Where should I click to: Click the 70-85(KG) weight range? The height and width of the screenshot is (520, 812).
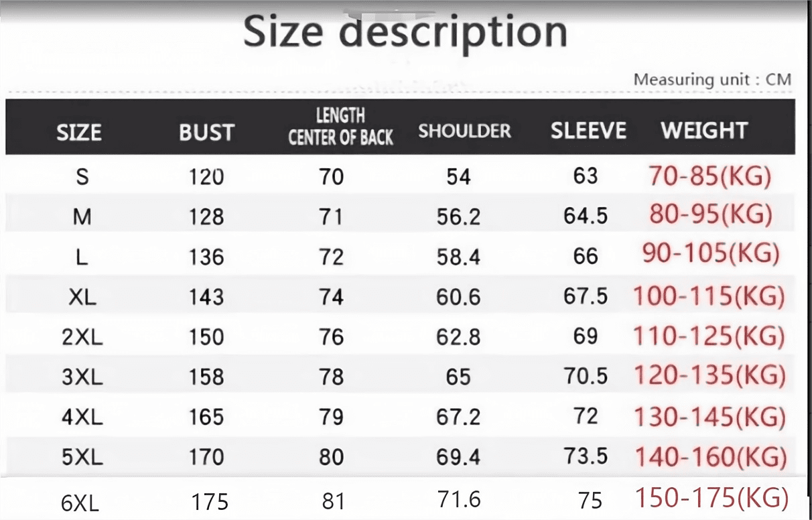(x=709, y=176)
